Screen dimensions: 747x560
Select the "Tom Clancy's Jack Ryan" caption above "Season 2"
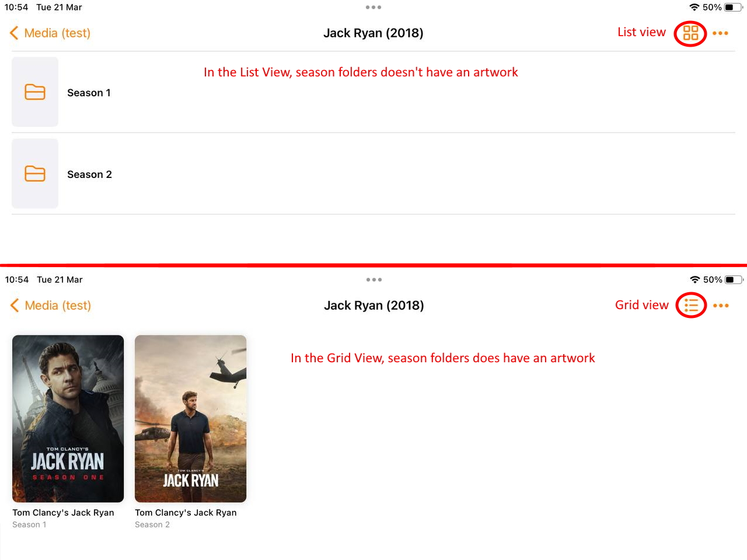(x=186, y=513)
